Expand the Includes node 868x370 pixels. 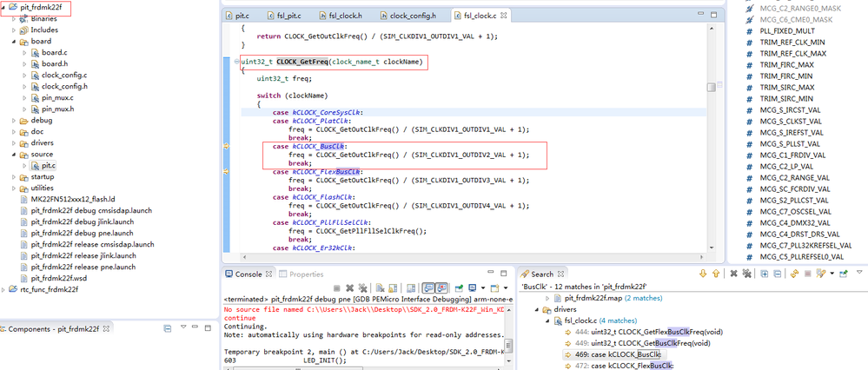pos(13,30)
